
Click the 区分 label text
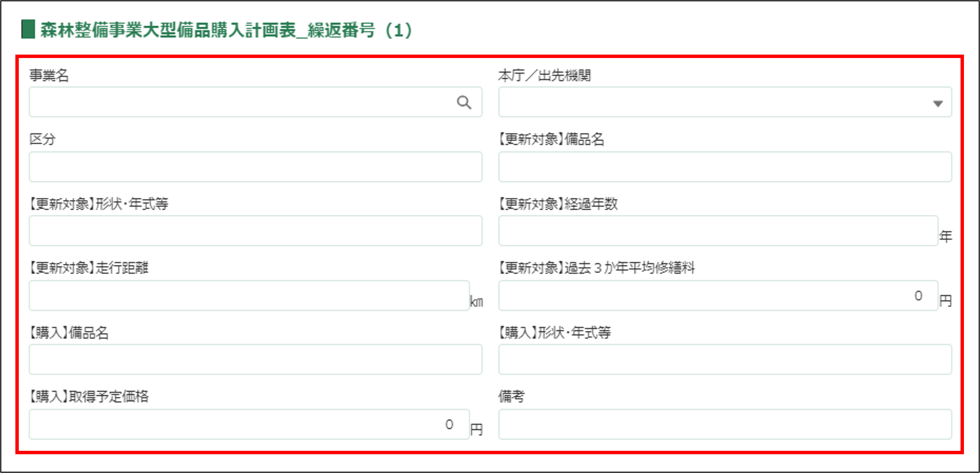click(43, 139)
